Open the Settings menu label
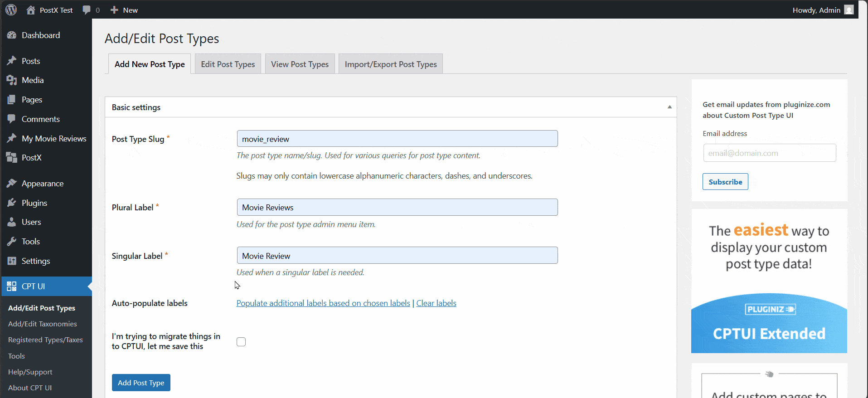Viewport: 868px width, 398px height. point(36,261)
